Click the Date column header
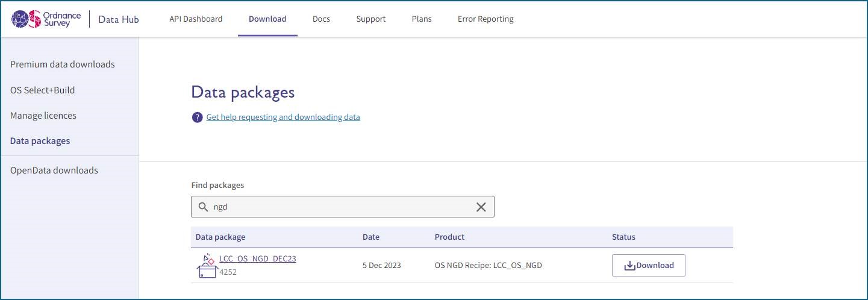 [371, 237]
